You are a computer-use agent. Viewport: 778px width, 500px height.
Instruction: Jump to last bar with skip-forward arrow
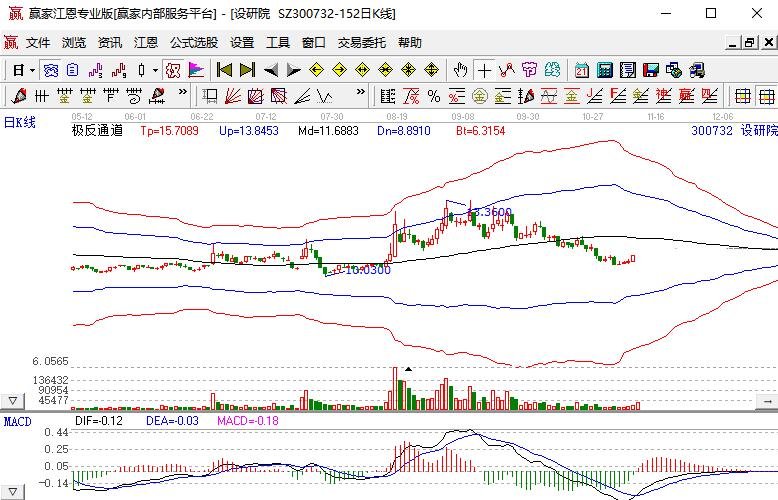coord(248,70)
